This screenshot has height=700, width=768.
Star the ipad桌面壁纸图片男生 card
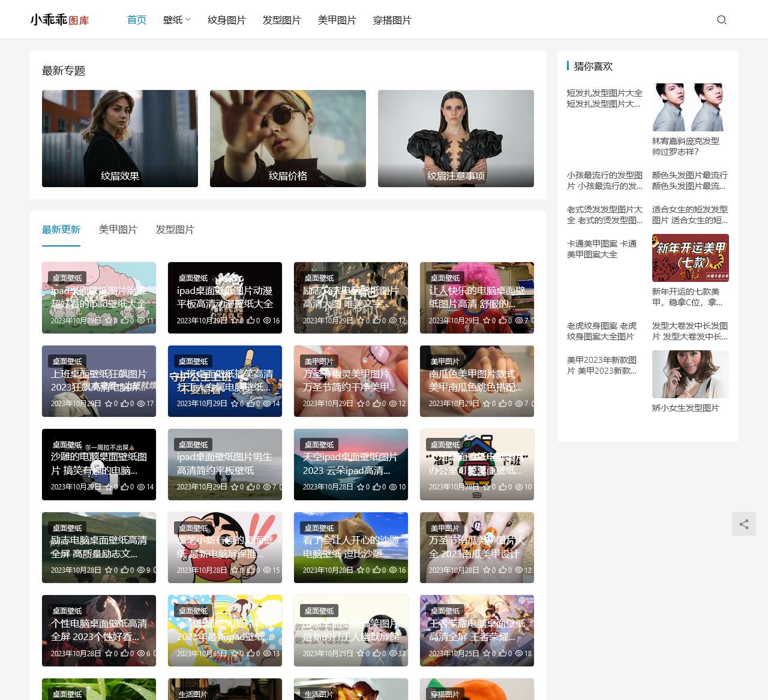(x=235, y=488)
